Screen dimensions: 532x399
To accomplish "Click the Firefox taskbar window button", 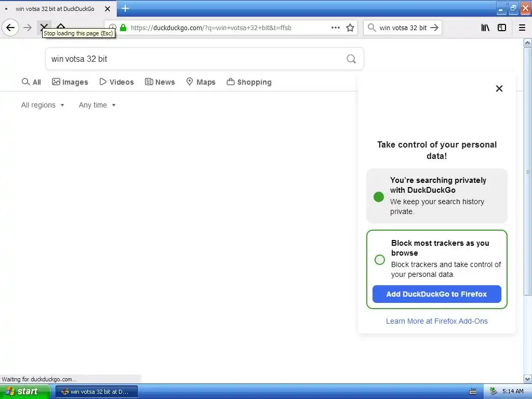I will [96, 392].
